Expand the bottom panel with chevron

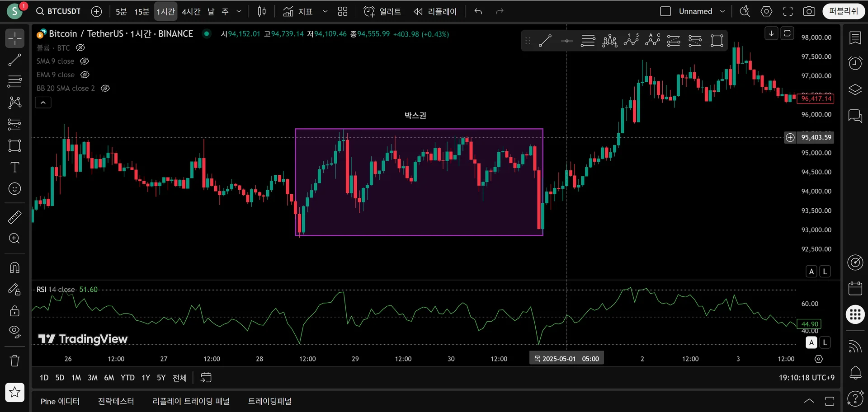pyautogui.click(x=809, y=401)
